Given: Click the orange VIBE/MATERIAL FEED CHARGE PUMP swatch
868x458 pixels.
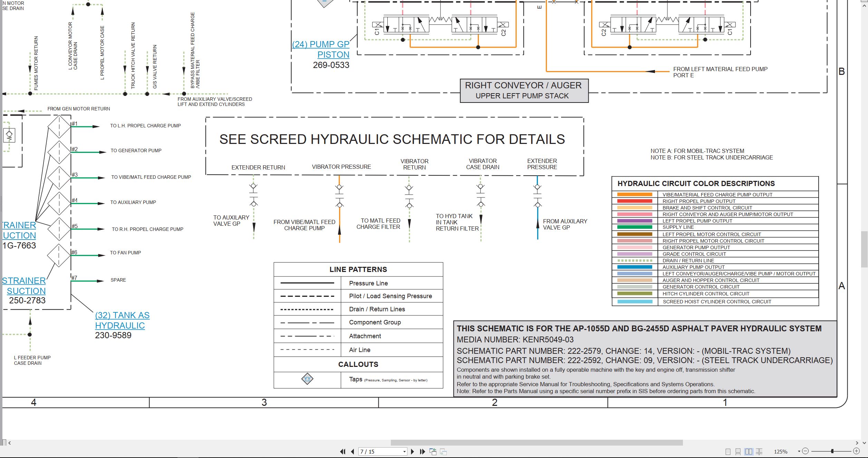Looking at the screenshot, I should click(635, 195).
